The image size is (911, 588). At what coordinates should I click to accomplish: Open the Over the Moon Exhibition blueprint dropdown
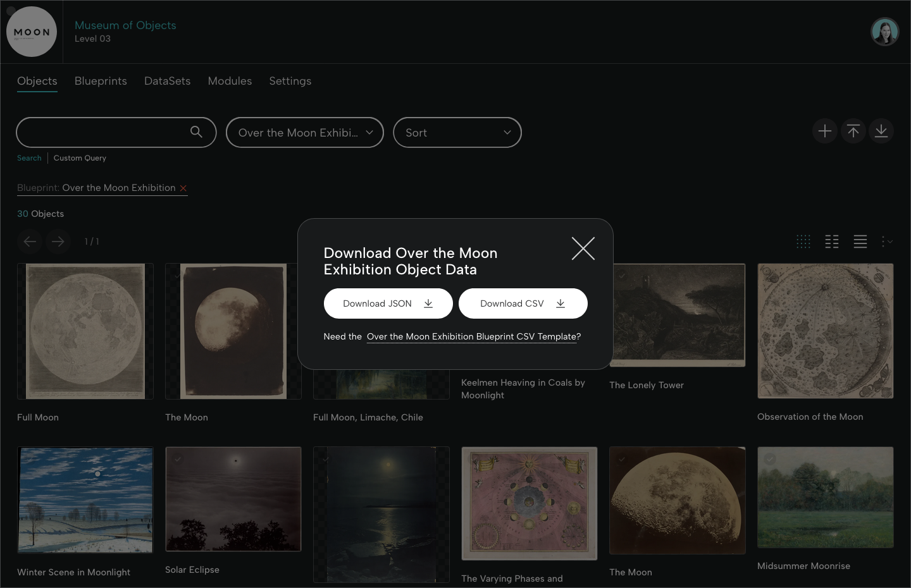pos(305,133)
